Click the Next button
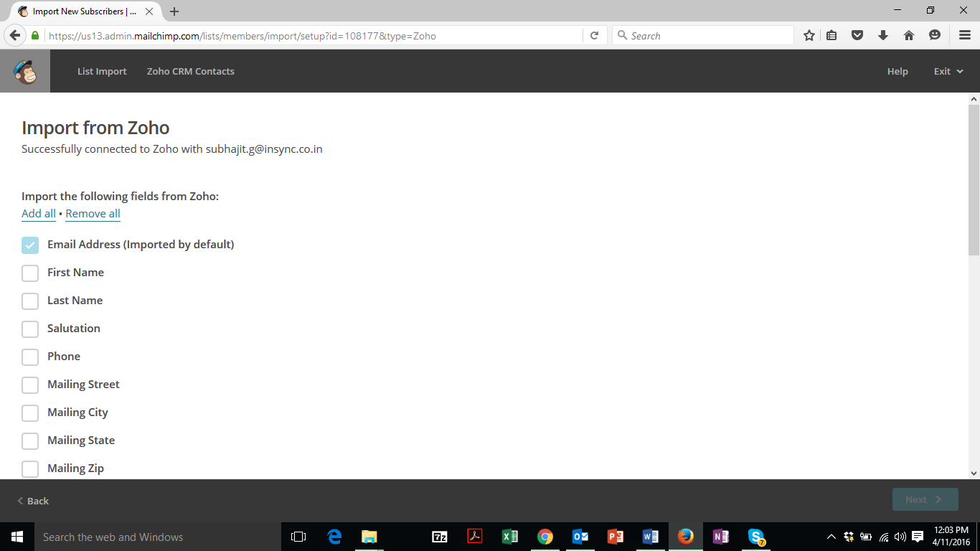Image resolution: width=980 pixels, height=551 pixels. point(925,499)
